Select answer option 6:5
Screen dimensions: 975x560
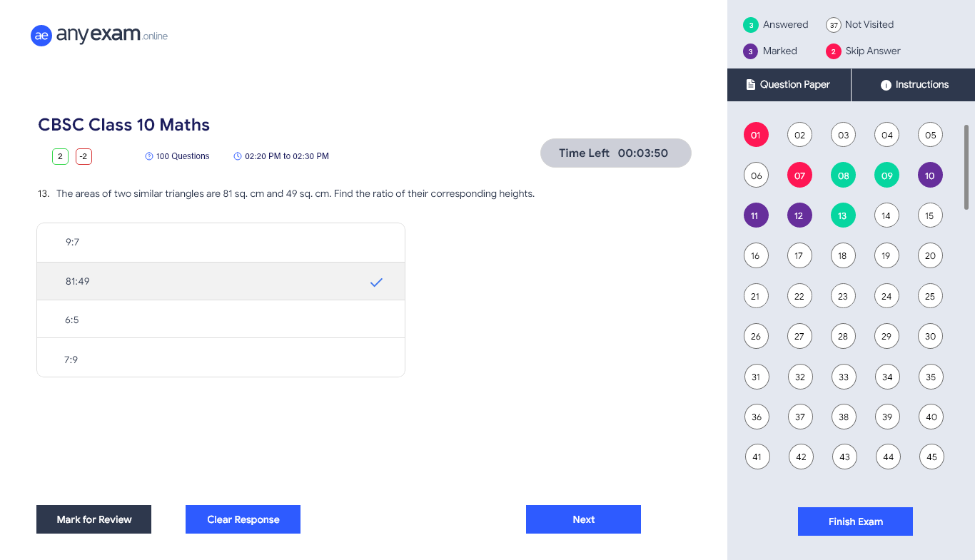(x=221, y=320)
